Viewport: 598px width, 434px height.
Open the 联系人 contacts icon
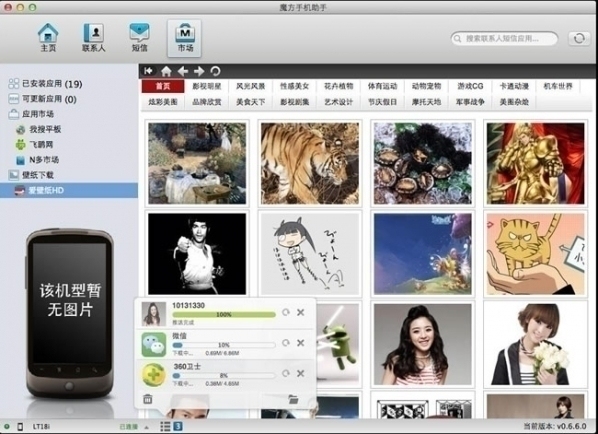[x=93, y=37]
